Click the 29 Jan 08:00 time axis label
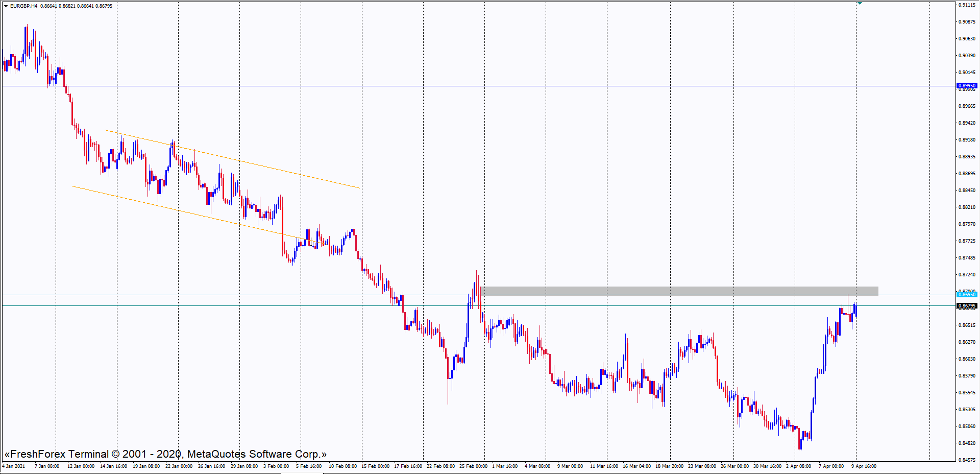Viewport: 980px width, 474px height. tap(244, 466)
